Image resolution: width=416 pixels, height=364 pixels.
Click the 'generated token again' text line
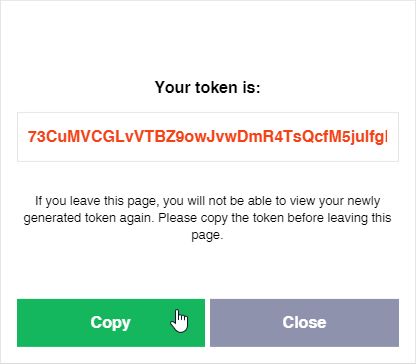pyautogui.click(x=207, y=218)
